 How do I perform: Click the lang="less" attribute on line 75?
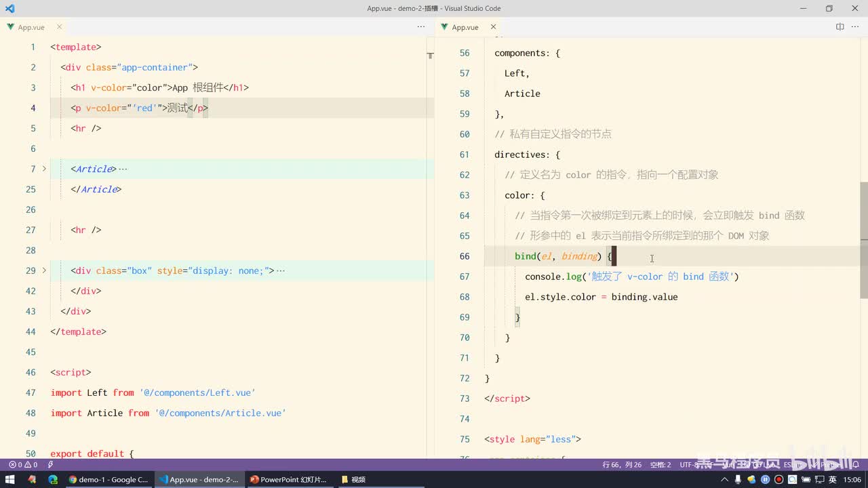click(548, 439)
